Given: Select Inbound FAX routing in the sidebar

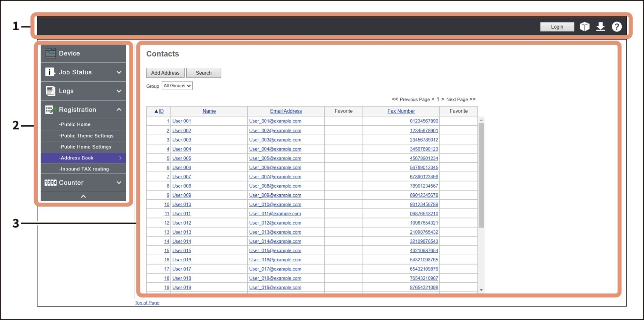Looking at the screenshot, I should tap(83, 169).
